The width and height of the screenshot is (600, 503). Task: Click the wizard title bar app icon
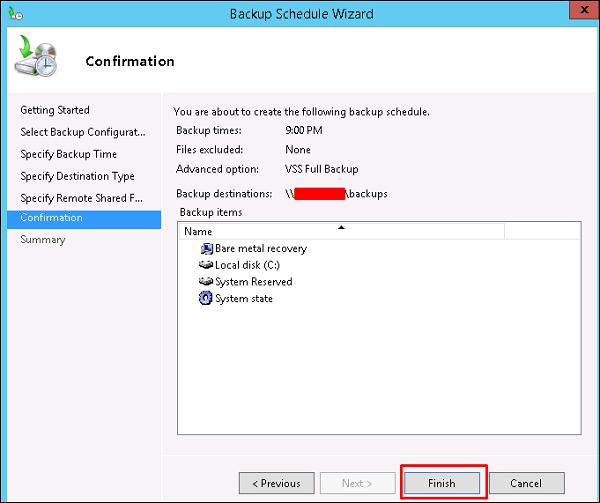(x=16, y=13)
